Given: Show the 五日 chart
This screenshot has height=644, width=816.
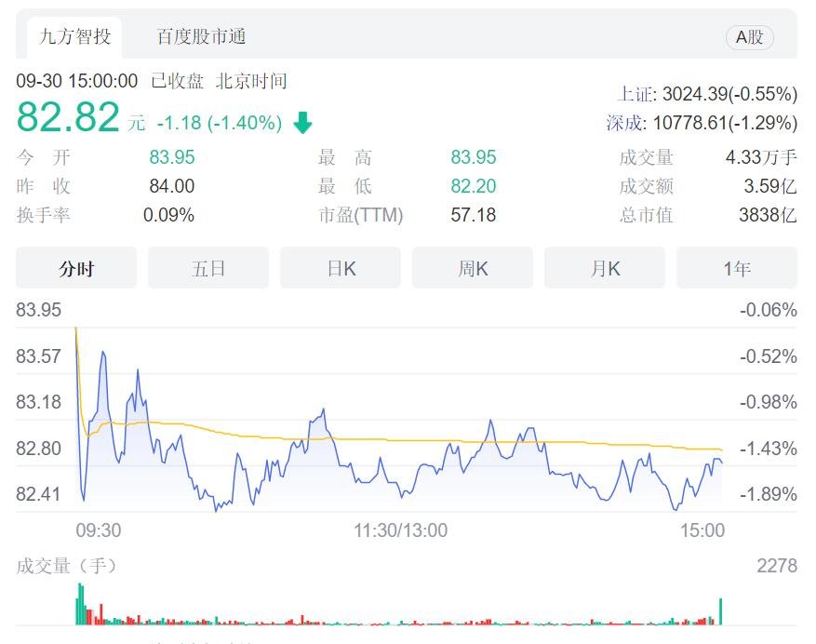Looking at the screenshot, I should pos(208,268).
